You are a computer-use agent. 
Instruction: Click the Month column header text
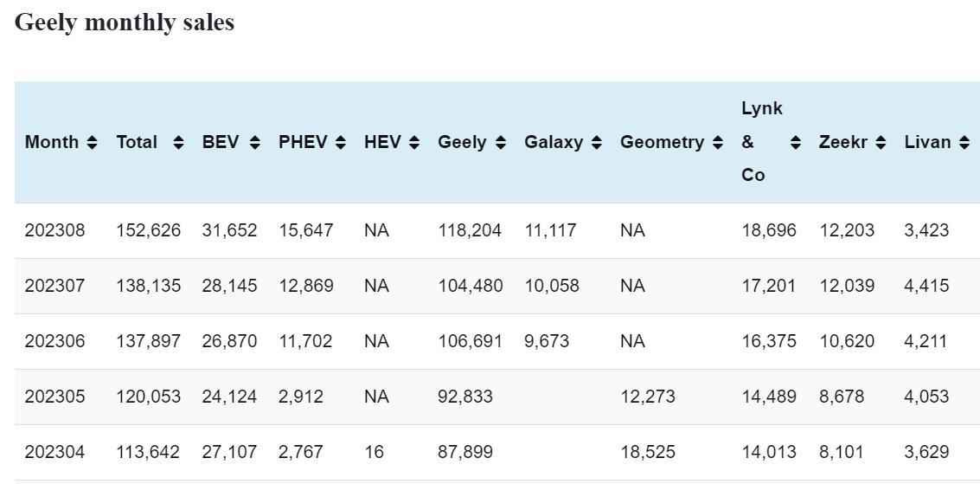coord(52,142)
